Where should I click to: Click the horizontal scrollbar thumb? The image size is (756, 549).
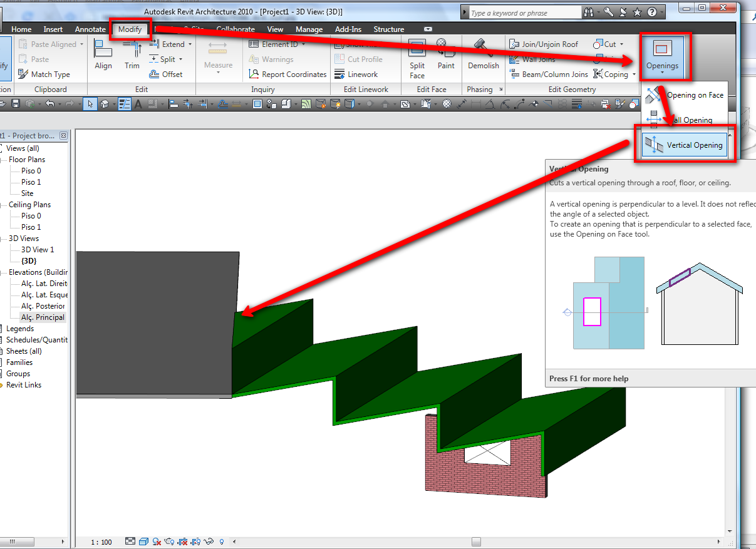click(476, 542)
